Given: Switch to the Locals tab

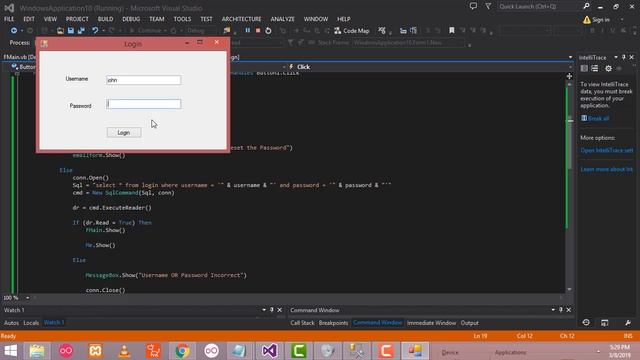Looking at the screenshot, I should pos(31,323).
